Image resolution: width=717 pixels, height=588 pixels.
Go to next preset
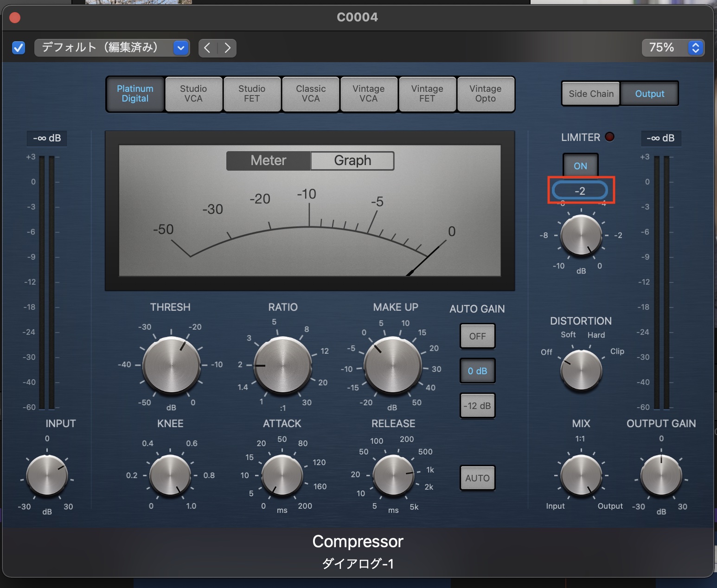(x=227, y=48)
